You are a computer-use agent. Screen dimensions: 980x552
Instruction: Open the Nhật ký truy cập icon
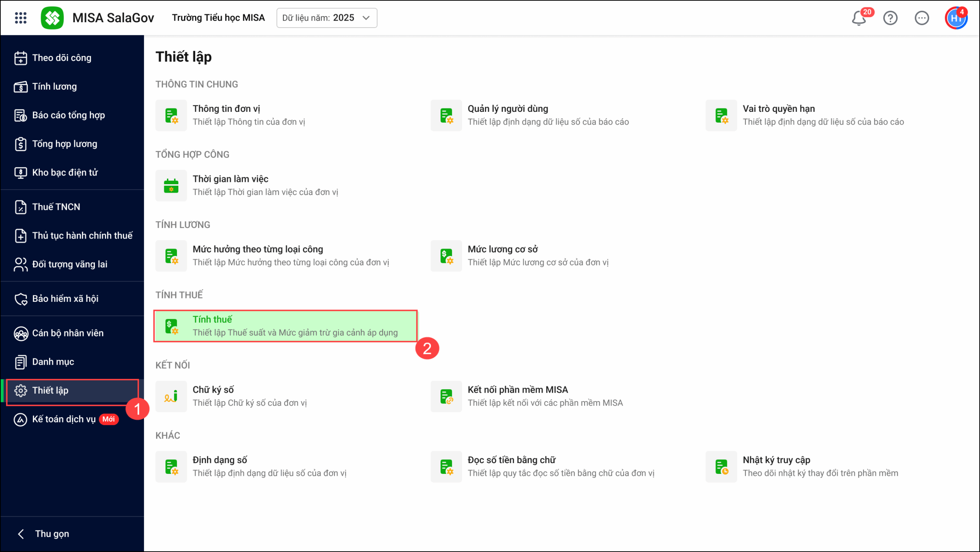(721, 467)
